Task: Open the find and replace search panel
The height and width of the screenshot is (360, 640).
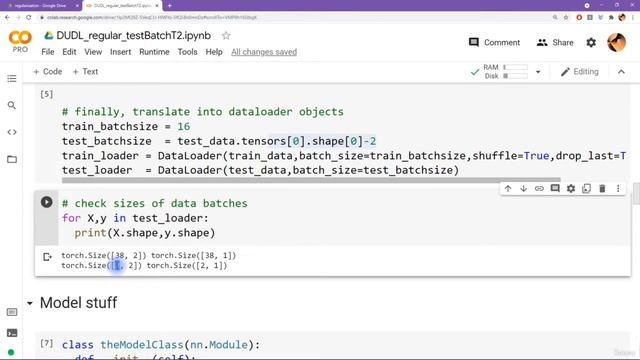Action: point(12,105)
